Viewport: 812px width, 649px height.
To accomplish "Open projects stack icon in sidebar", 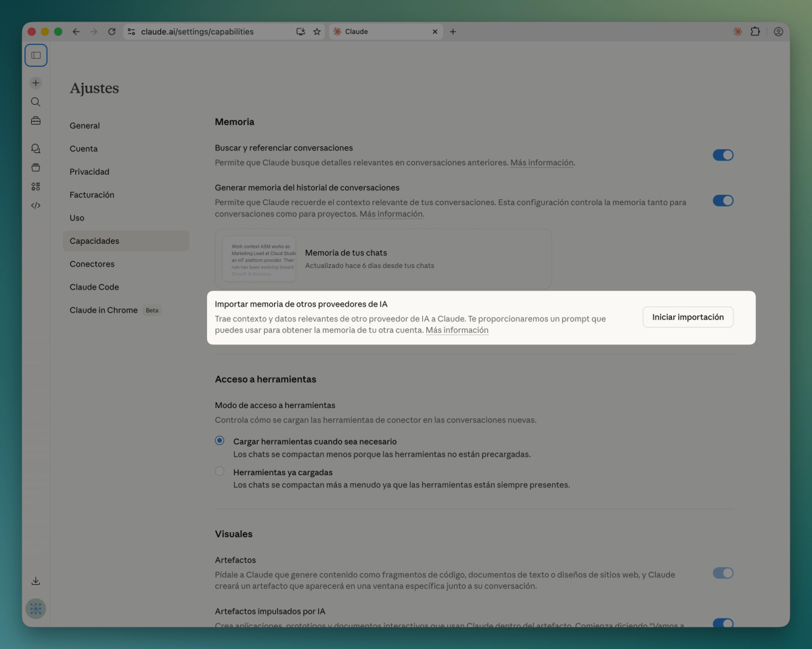I will 36,167.
